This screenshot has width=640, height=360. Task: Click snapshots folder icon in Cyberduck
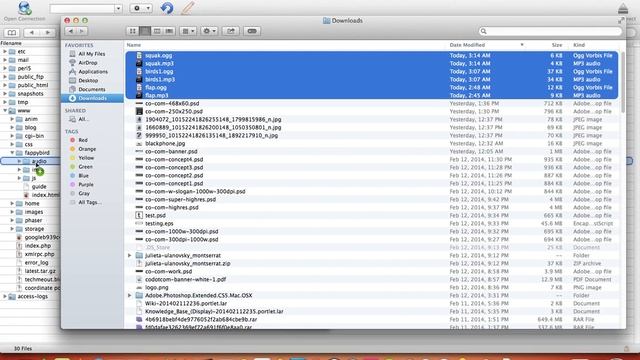coord(12,94)
